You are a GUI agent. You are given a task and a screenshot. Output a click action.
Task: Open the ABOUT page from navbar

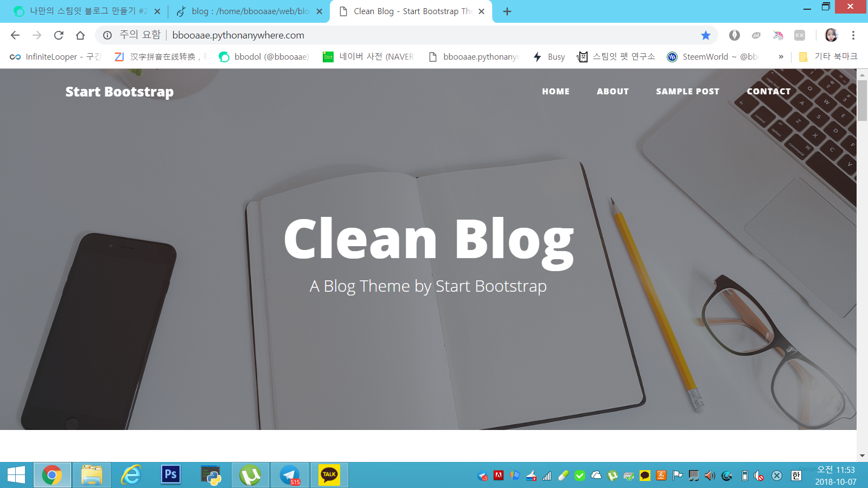[x=612, y=92]
